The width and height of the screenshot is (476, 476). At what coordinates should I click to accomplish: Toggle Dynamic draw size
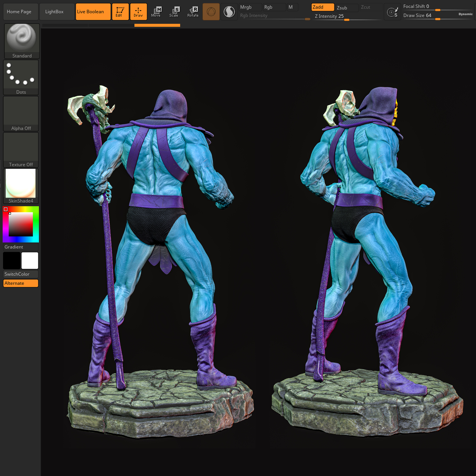(x=465, y=14)
